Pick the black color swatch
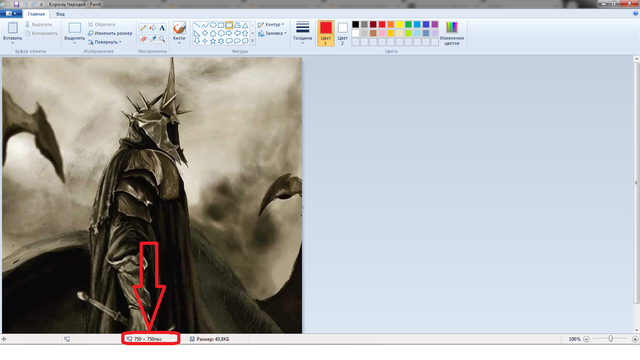Image resolution: width=640 pixels, height=360 pixels. coord(356,24)
